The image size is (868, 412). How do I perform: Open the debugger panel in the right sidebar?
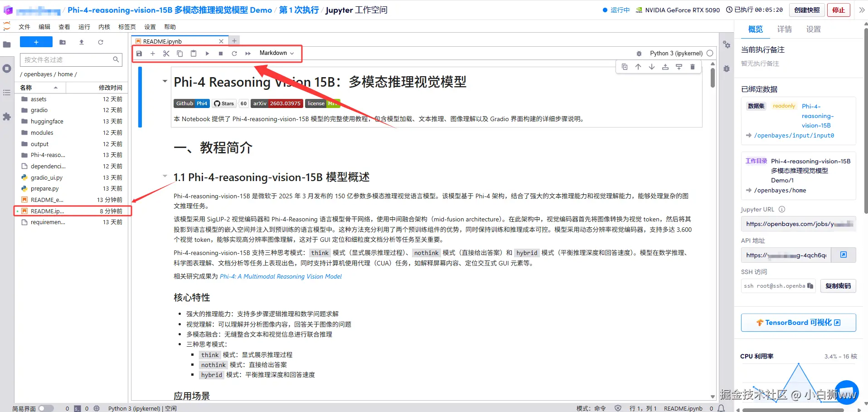727,69
